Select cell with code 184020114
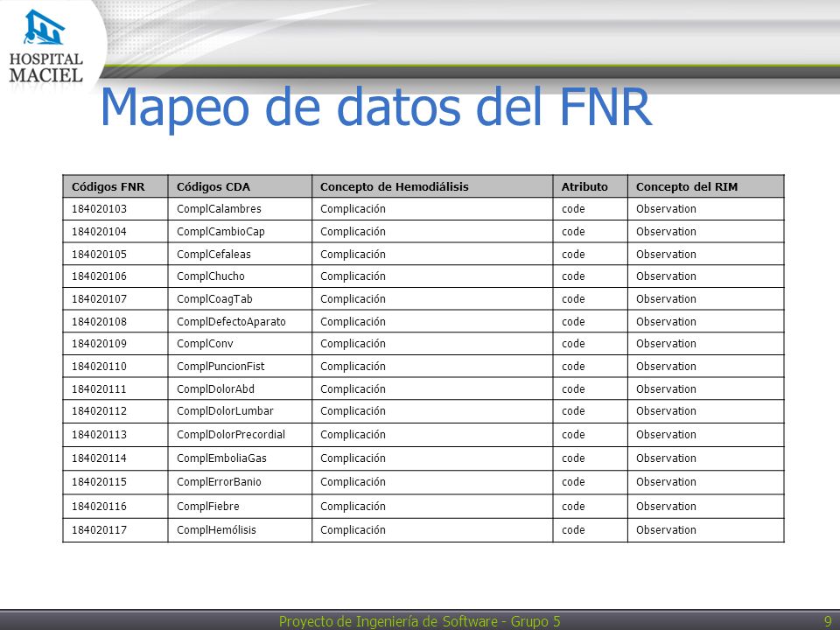 click(115, 458)
